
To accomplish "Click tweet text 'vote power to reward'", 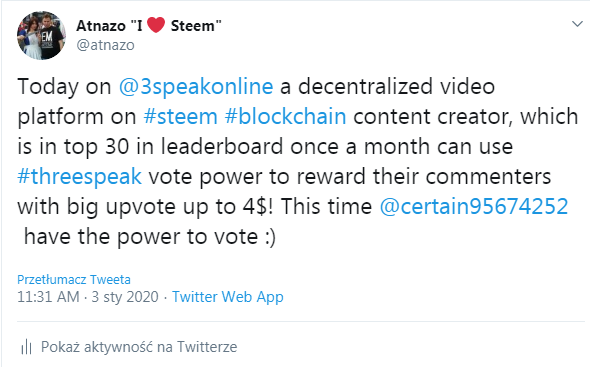I will pos(257,177).
